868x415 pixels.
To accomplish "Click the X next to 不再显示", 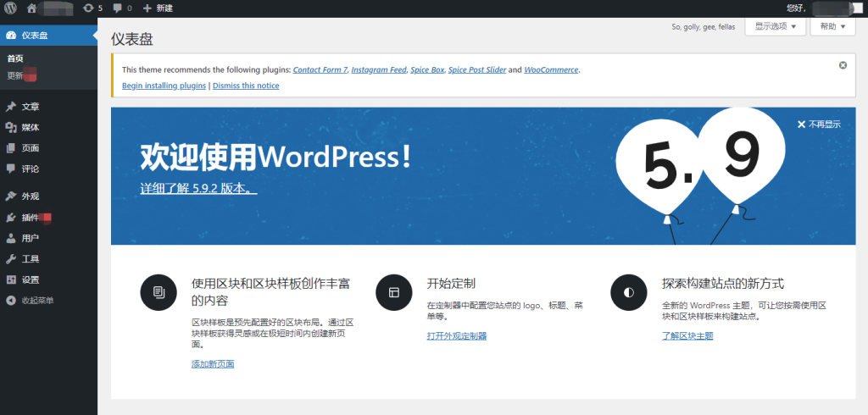I will [801, 124].
